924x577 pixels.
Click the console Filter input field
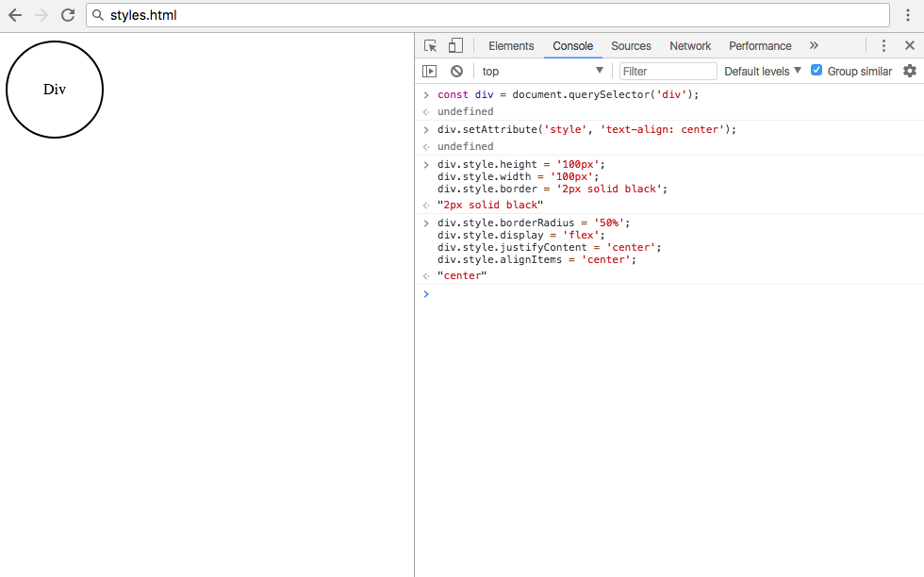[x=668, y=71]
